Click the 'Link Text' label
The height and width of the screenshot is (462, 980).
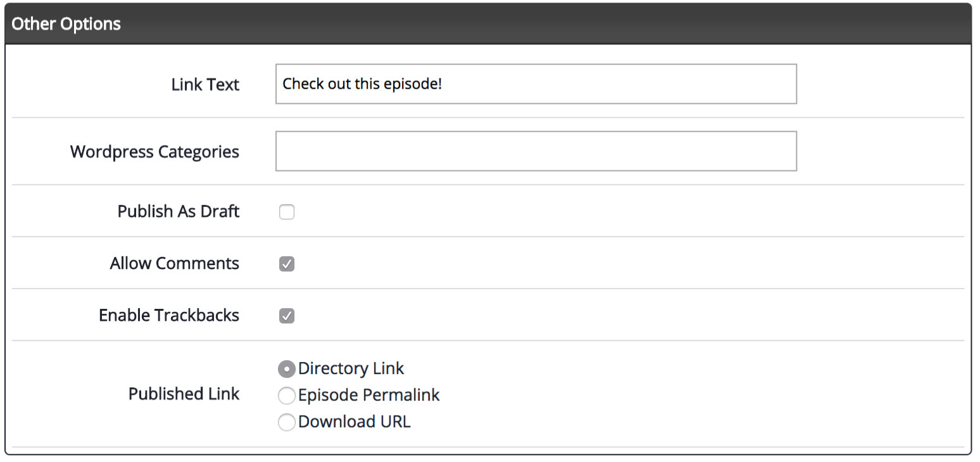pyautogui.click(x=205, y=85)
